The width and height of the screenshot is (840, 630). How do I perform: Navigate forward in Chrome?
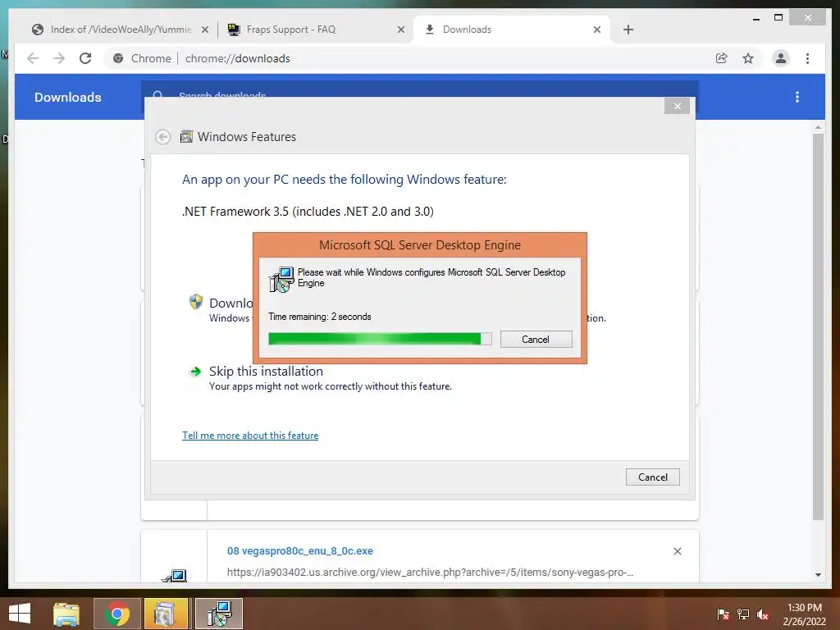(x=59, y=58)
